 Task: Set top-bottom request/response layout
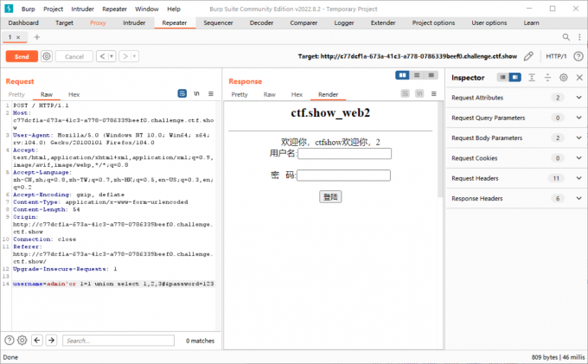417,75
